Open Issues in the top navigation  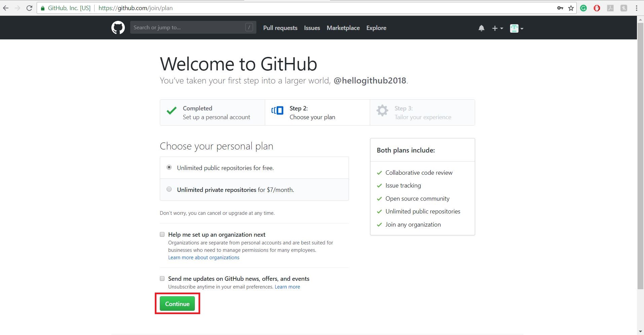coord(312,28)
